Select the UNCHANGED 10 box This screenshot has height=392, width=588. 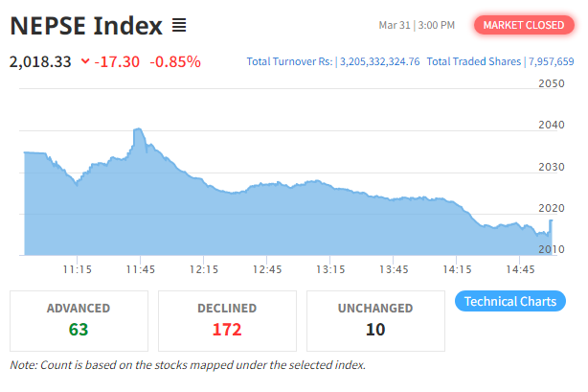pos(375,321)
